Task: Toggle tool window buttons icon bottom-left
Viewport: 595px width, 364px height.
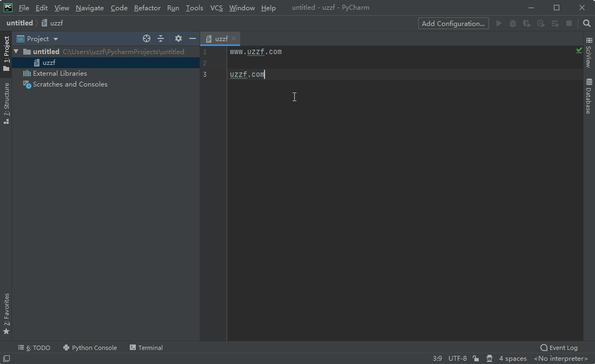Action: click(6, 358)
